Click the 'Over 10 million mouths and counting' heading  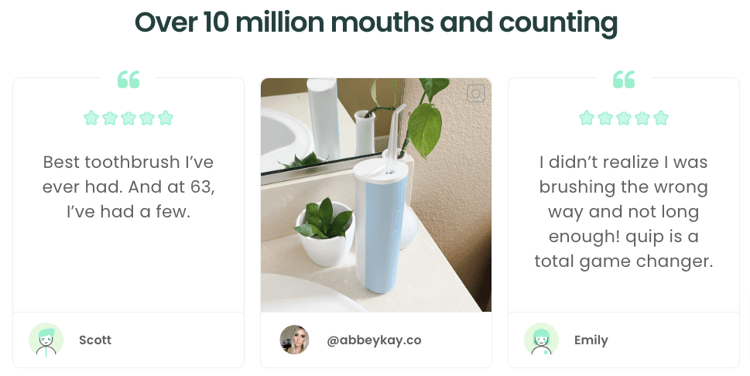pos(376,22)
